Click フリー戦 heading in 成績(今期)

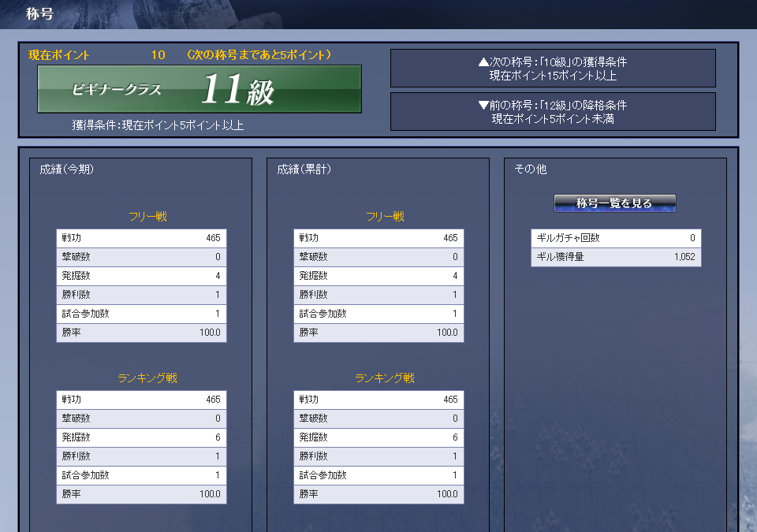147,216
